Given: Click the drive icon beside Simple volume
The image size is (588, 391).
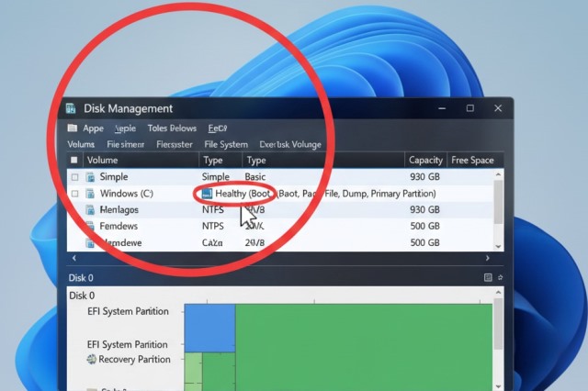Looking at the screenshot, I should (x=90, y=177).
